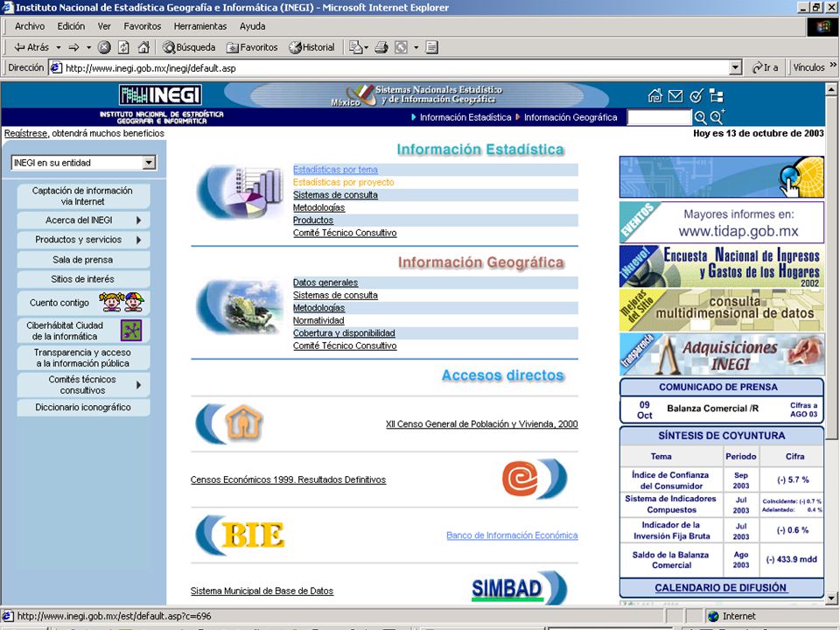Click the advanced search magnifier plus icon
Screen dimensions: 840x630
point(717,116)
